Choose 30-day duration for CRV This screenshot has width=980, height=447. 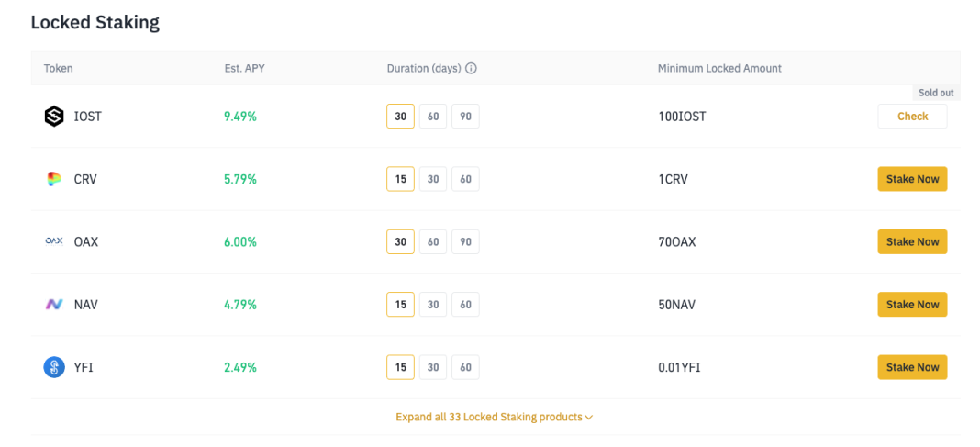[x=433, y=179]
